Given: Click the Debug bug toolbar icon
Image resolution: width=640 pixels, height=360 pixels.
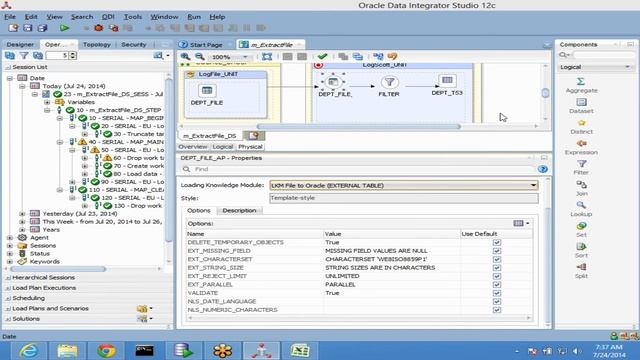Looking at the screenshot, I should coord(98,28).
